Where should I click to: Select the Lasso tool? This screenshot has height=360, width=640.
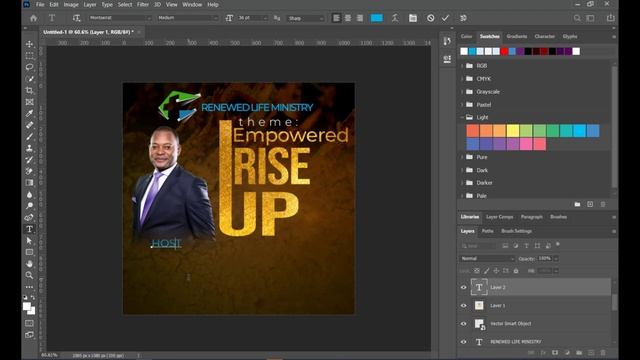coord(29,67)
